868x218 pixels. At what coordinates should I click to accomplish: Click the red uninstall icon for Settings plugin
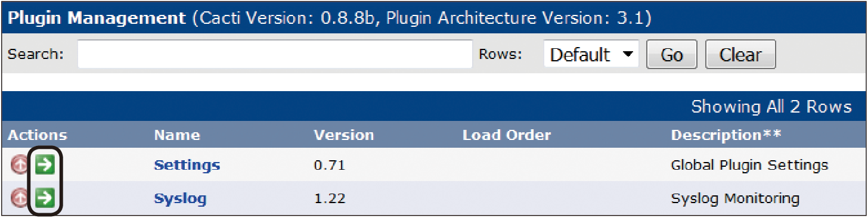[20, 165]
